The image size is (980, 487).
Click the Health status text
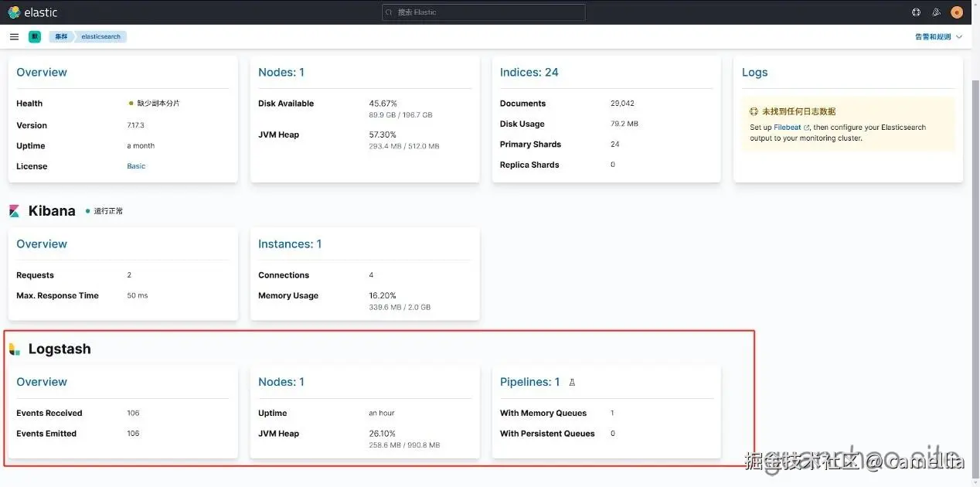[x=158, y=104]
